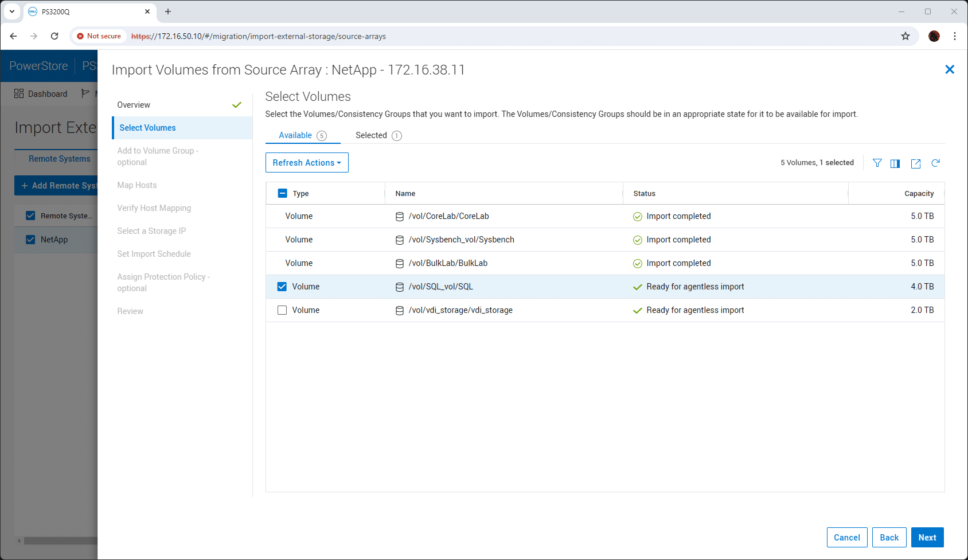Click Sysbench Import completed status icon
968x560 pixels.
pos(637,240)
